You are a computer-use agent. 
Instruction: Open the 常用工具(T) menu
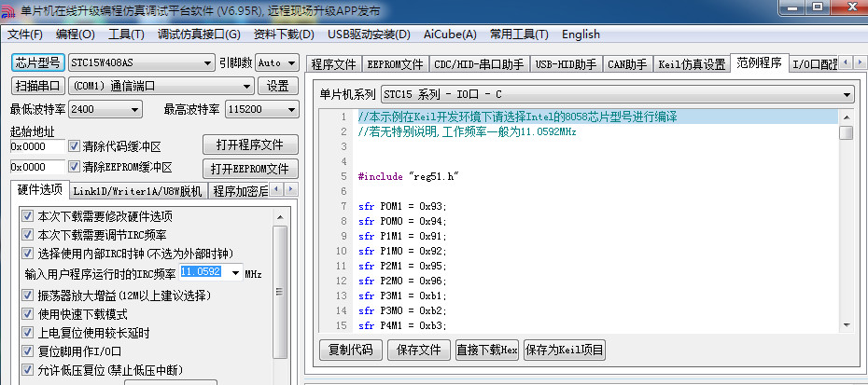pyautogui.click(x=519, y=34)
